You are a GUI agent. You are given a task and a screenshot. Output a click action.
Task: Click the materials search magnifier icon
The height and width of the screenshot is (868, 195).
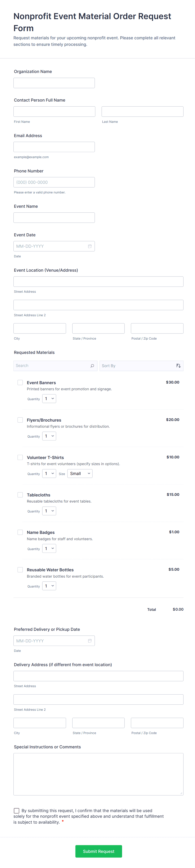click(92, 366)
